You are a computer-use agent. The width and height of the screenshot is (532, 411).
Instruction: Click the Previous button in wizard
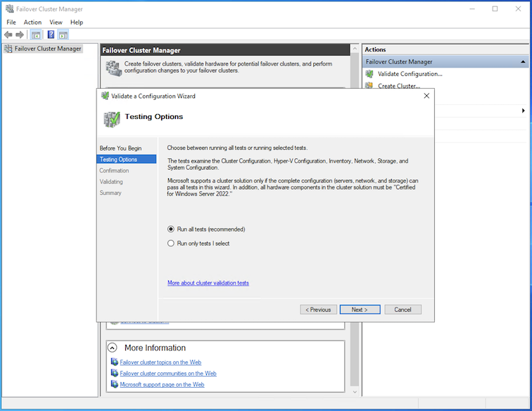coord(318,310)
